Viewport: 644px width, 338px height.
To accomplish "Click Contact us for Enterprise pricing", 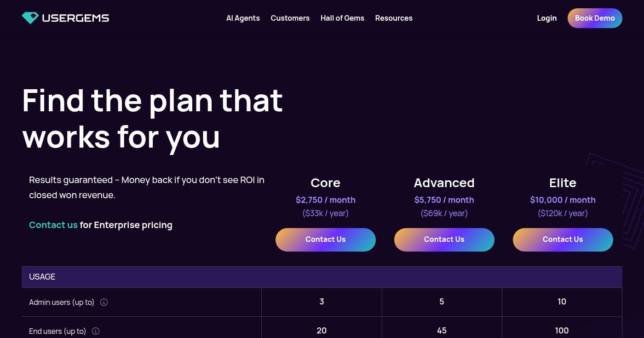I will coord(53,225).
